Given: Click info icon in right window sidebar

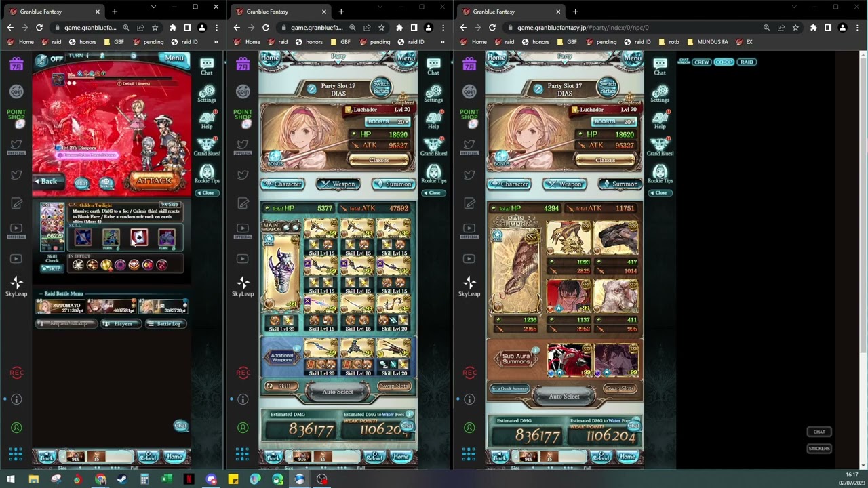Looking at the screenshot, I should [469, 399].
